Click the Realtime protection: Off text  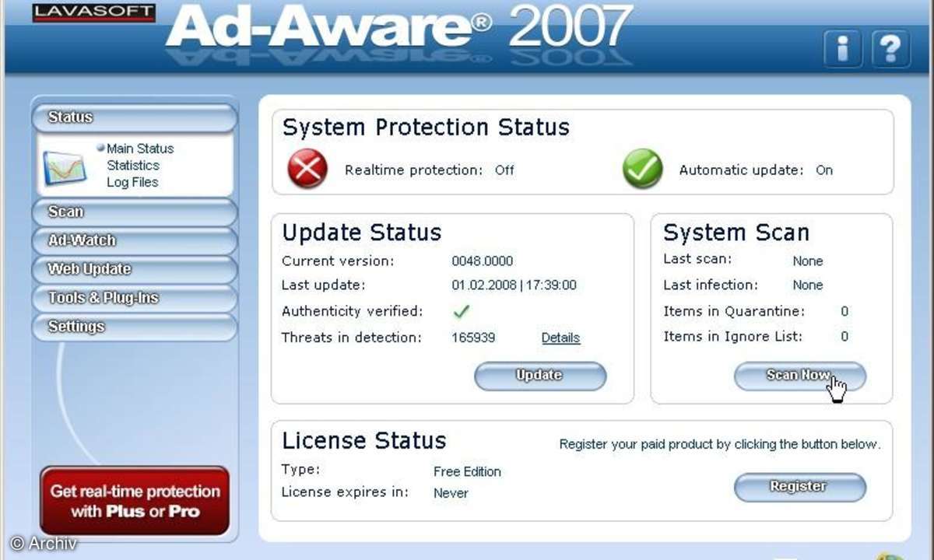point(430,170)
